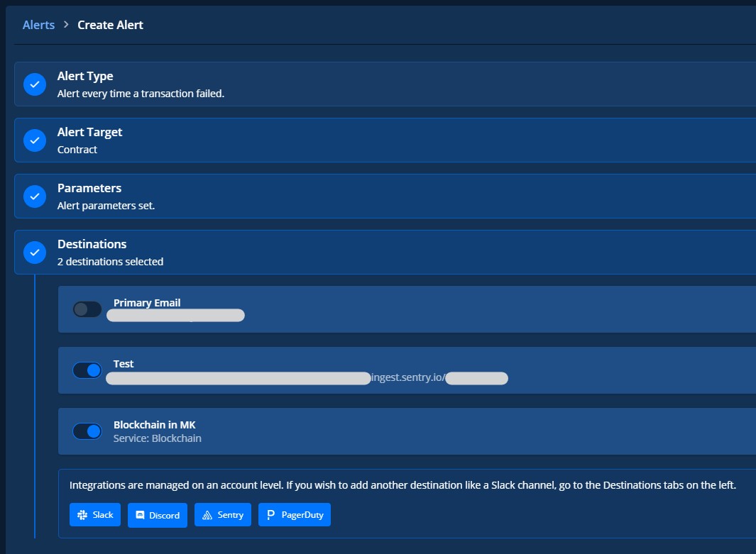Click the Discord logo icon
The width and height of the screenshot is (756, 554).
click(140, 515)
